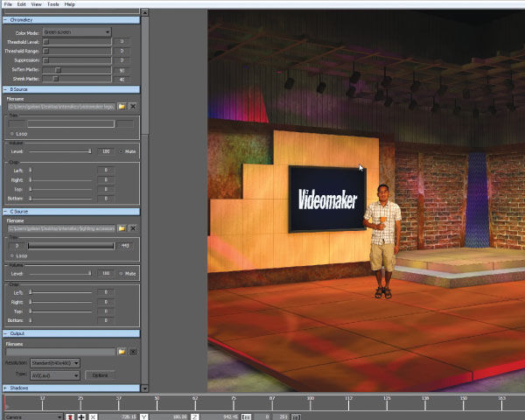Open the output Type dropdown showing AVI
Image resolution: width=525 pixels, height=420 pixels.
point(55,375)
